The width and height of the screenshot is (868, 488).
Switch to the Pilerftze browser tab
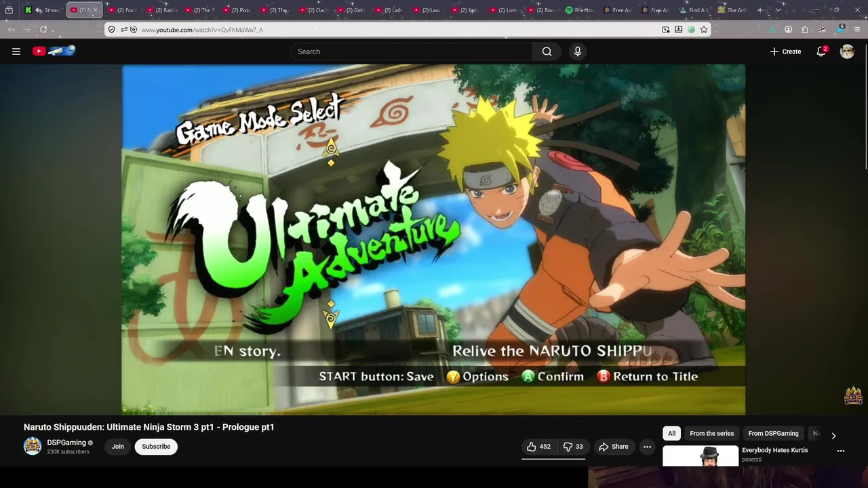(x=579, y=10)
